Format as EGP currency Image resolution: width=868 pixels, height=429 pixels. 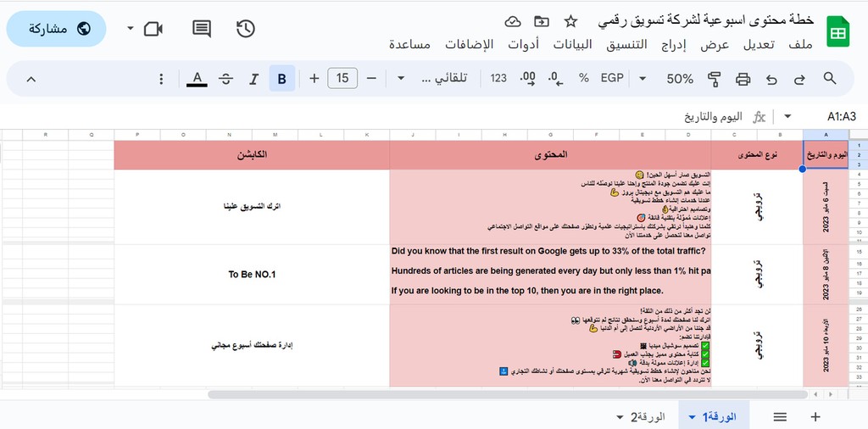coord(612,78)
